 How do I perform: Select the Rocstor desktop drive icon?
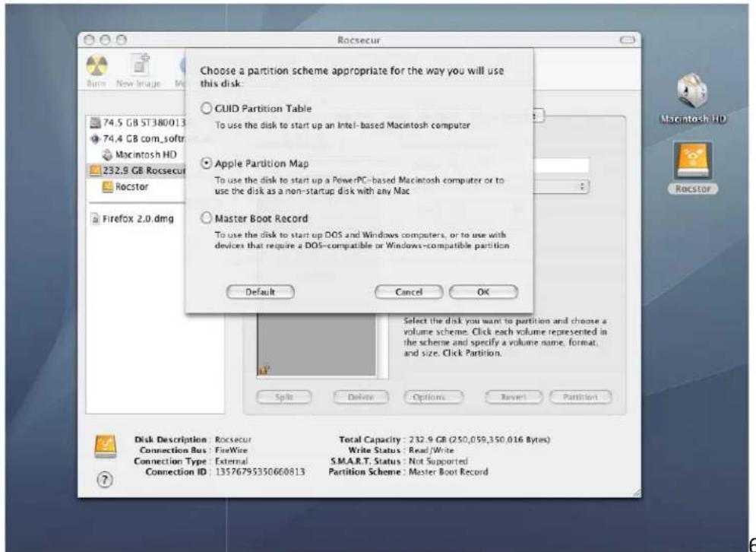point(692,160)
